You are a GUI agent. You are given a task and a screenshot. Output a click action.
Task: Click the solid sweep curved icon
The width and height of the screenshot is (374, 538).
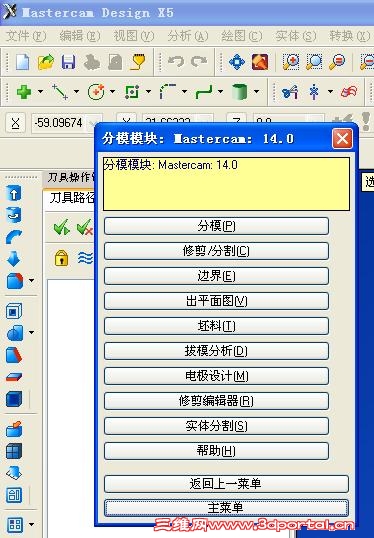pos(14,237)
